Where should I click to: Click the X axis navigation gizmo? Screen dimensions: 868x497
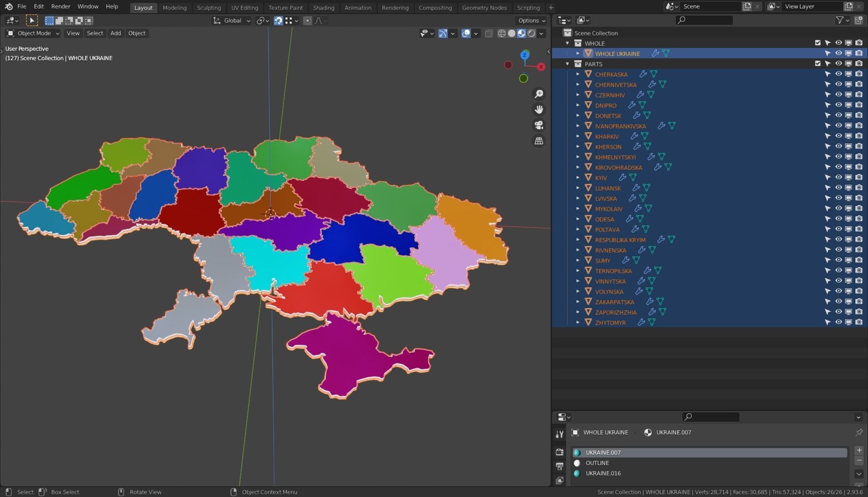(541, 67)
